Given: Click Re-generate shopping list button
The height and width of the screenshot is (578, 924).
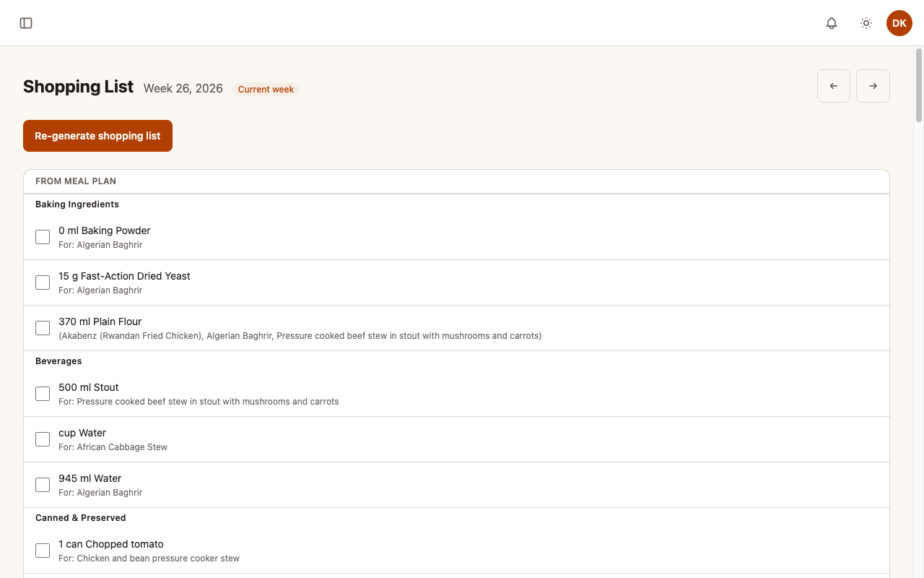Looking at the screenshot, I should [97, 136].
